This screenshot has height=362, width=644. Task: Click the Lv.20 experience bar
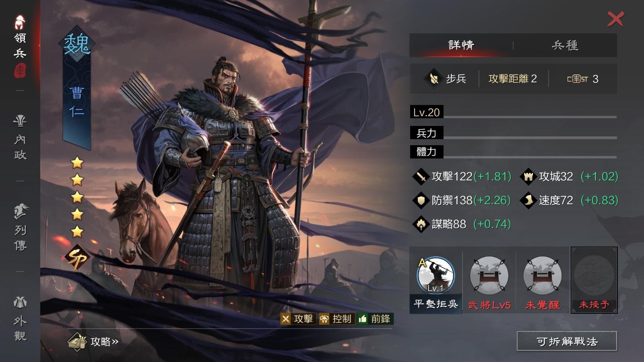coord(513,112)
